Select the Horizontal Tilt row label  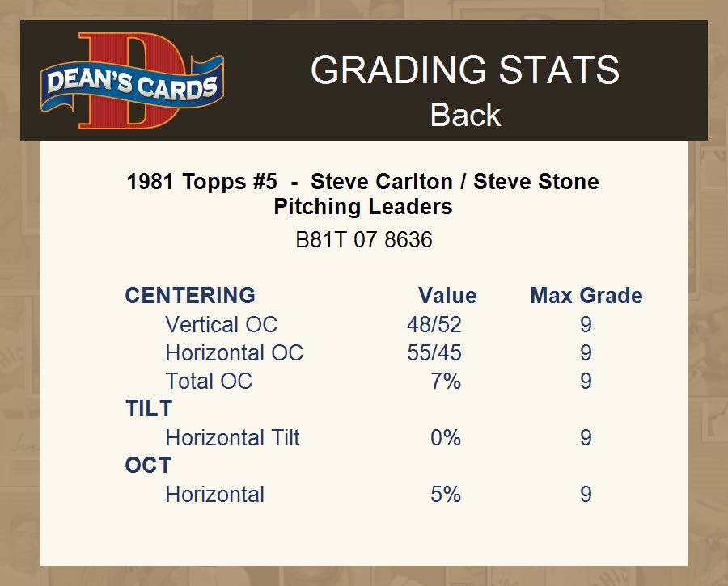232,438
